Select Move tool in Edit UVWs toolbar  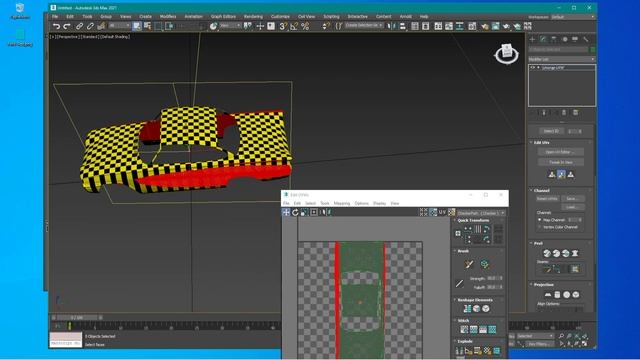[x=286, y=212]
